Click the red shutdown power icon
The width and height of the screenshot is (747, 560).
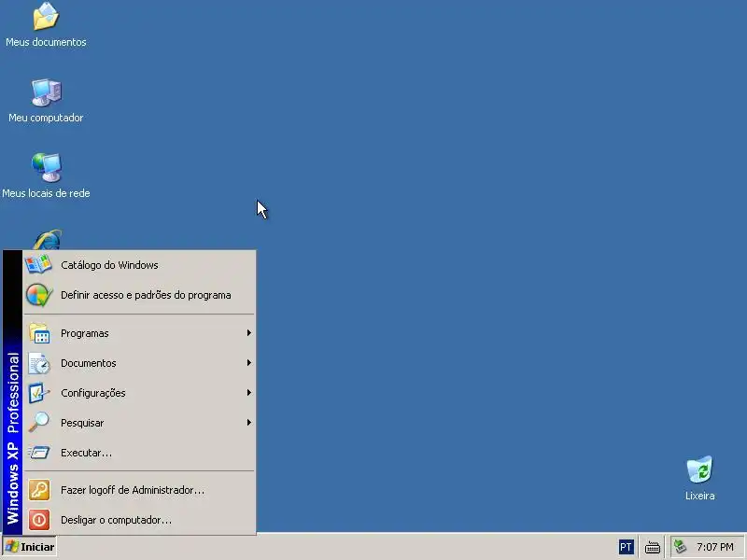39,520
